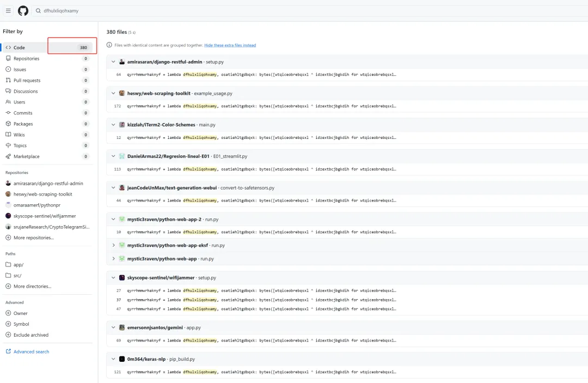The image size is (588, 383).
Task: Select the Wikis filter
Action: (47, 135)
